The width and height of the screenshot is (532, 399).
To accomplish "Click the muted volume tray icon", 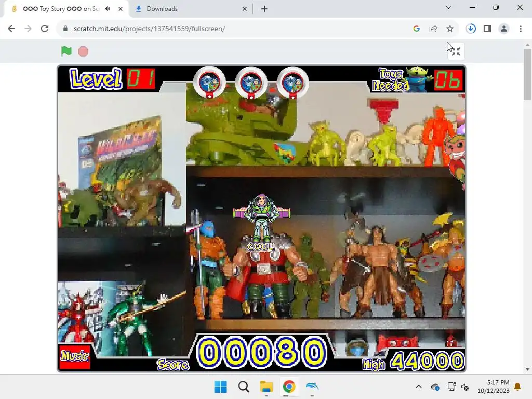I will (465, 387).
